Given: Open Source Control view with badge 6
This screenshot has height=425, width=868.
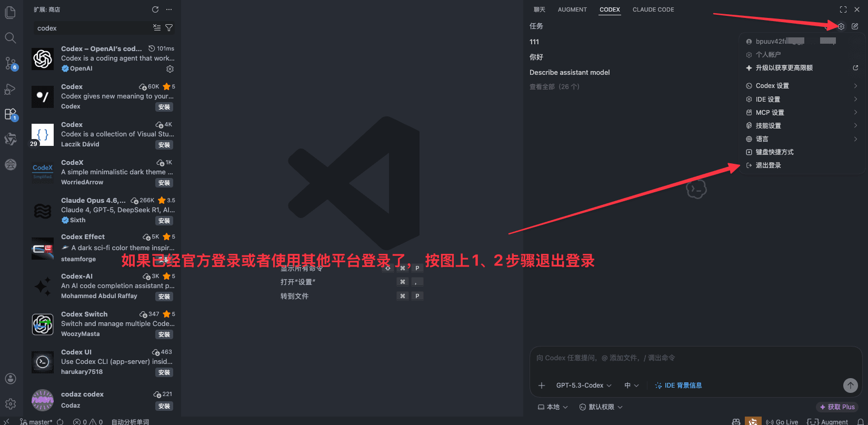Looking at the screenshot, I should [x=10, y=64].
